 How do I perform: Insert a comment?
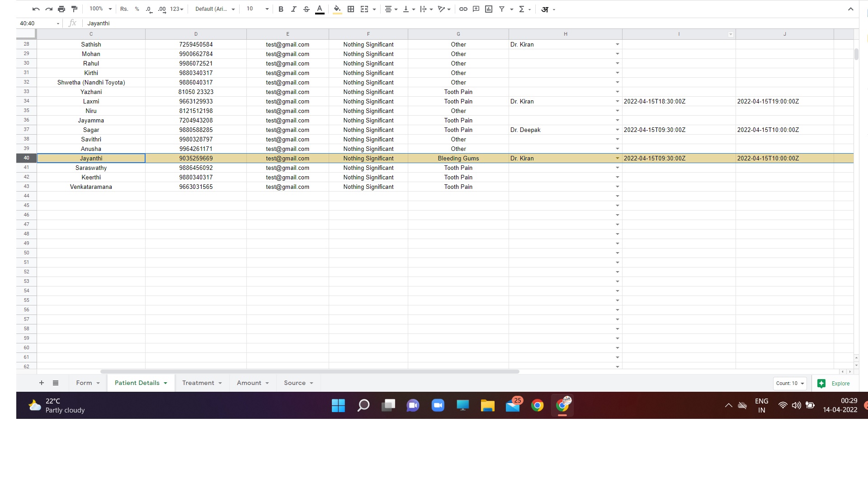point(476,9)
